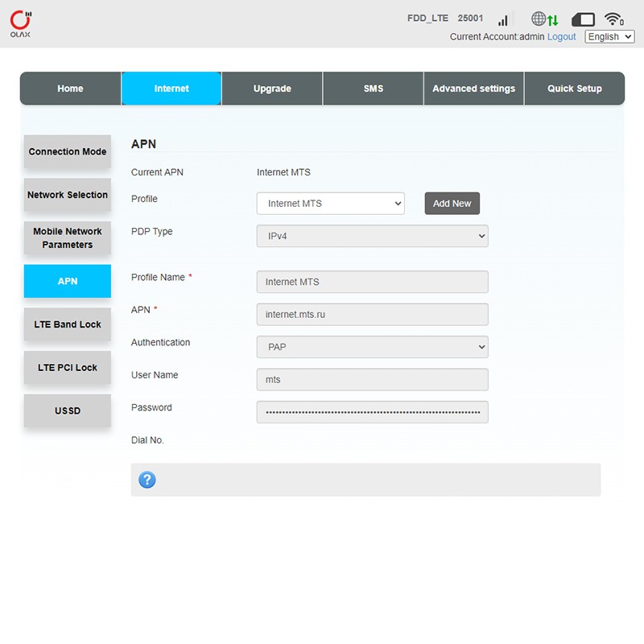This screenshot has width=644, height=644.
Task: Click the blue help question mark icon
Action: 147,480
